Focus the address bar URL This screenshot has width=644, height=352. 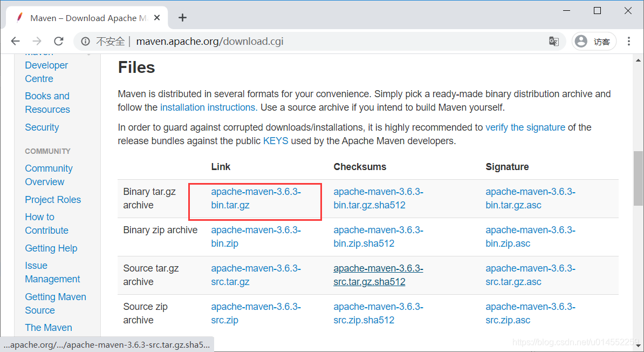[209, 42]
